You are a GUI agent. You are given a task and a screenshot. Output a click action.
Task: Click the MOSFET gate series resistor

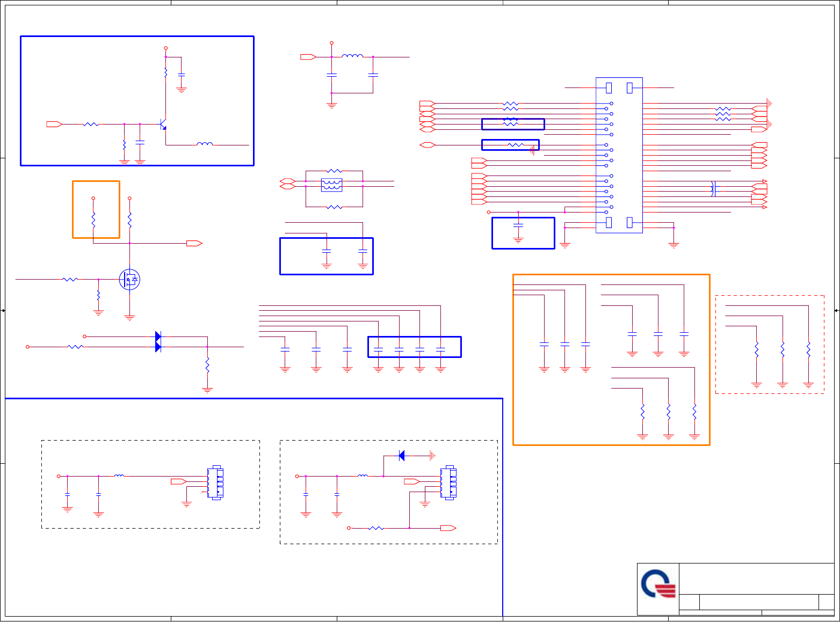70,279
